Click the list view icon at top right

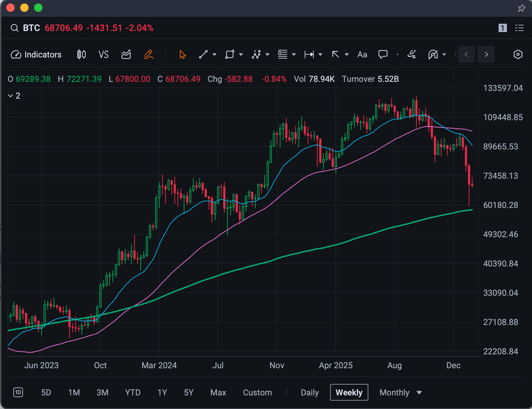pyautogui.click(x=519, y=28)
